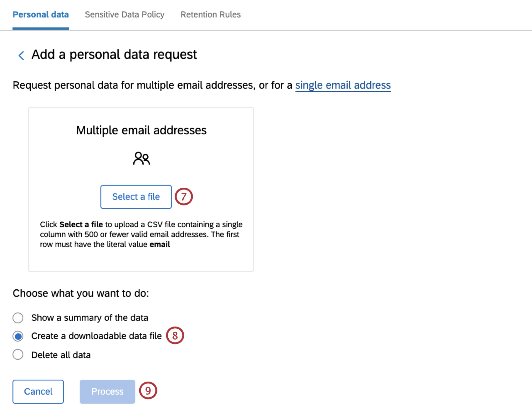Click the step 7 circled marker
The image size is (532, 416).
pos(184,196)
